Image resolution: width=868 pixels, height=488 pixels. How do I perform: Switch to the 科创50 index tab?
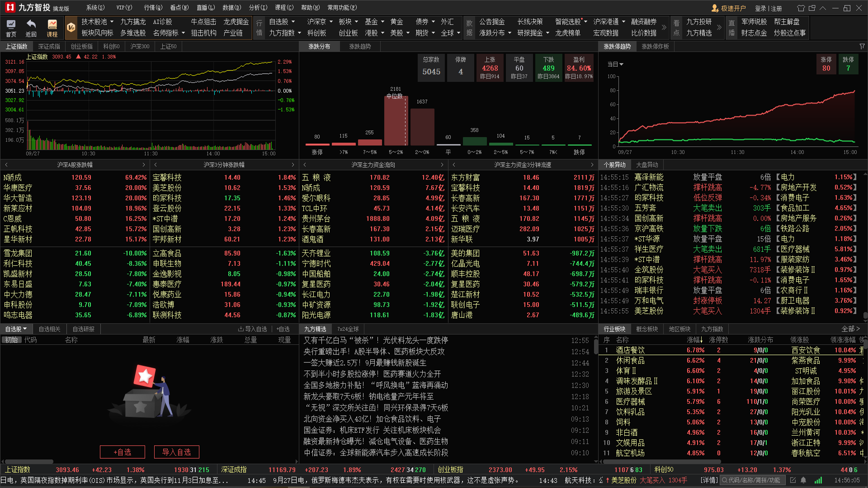[x=111, y=46]
